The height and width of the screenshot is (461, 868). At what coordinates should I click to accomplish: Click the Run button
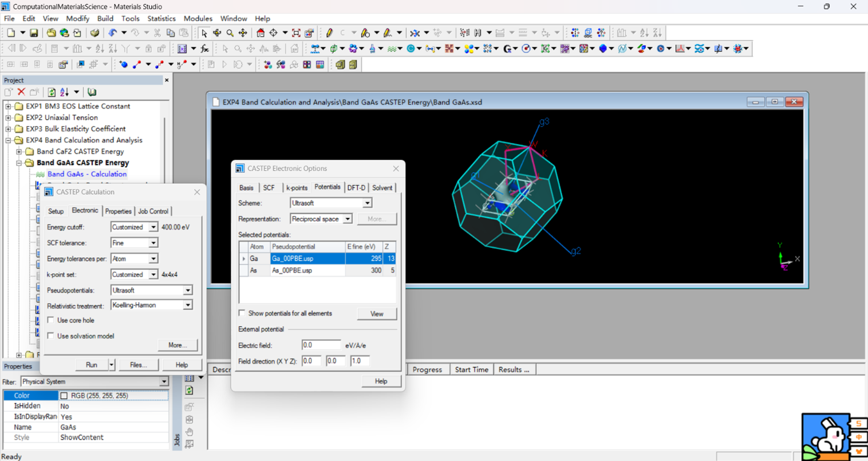92,365
